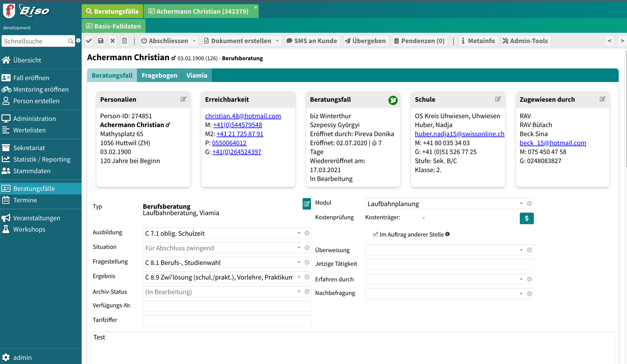Open the Ausbildung dropdown
Image resolution: width=627 pixels, height=364 pixels.
(x=299, y=233)
